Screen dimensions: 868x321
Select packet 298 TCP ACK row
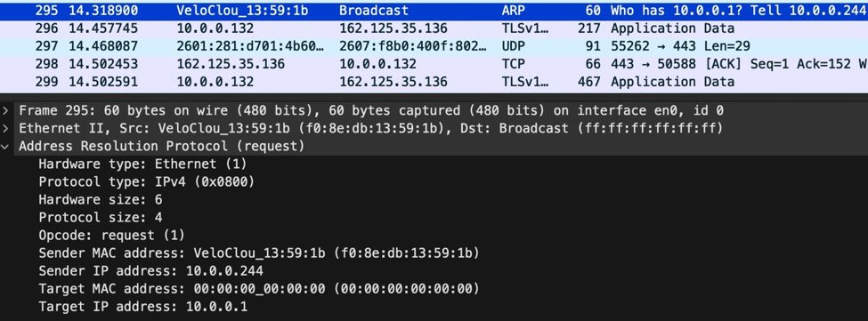[x=434, y=64]
